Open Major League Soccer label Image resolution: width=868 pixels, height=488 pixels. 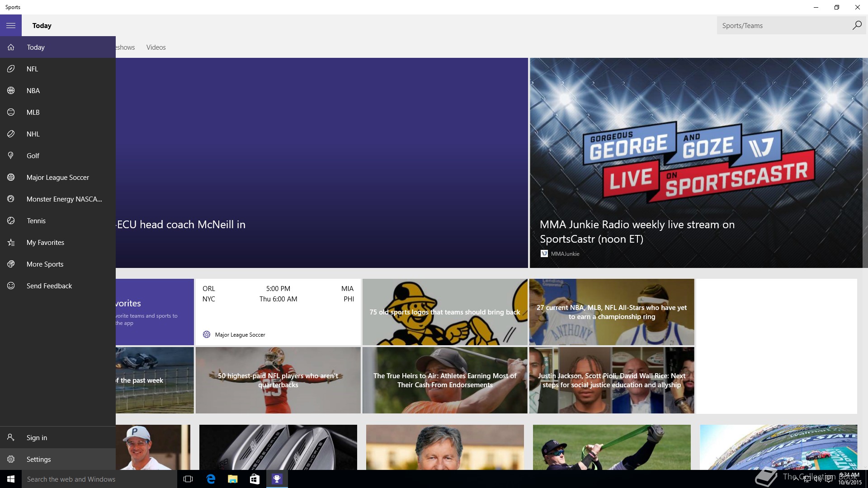coord(58,177)
